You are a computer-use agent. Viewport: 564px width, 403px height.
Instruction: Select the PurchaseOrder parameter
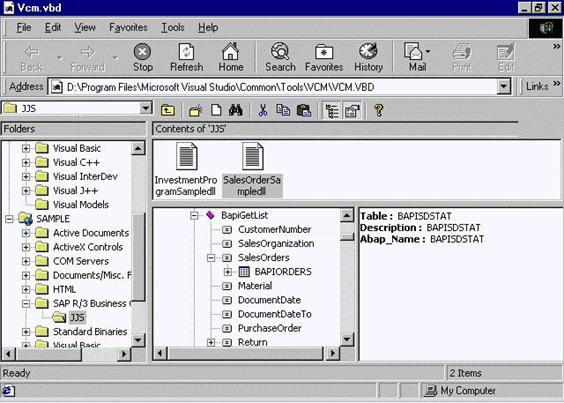pos(270,328)
